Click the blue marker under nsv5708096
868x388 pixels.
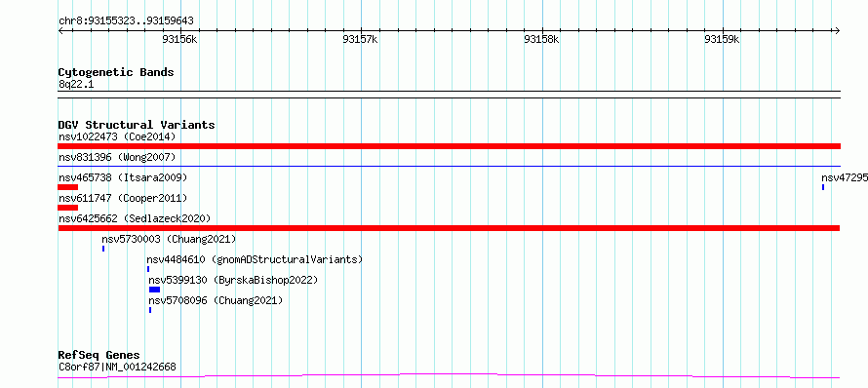tap(150, 310)
